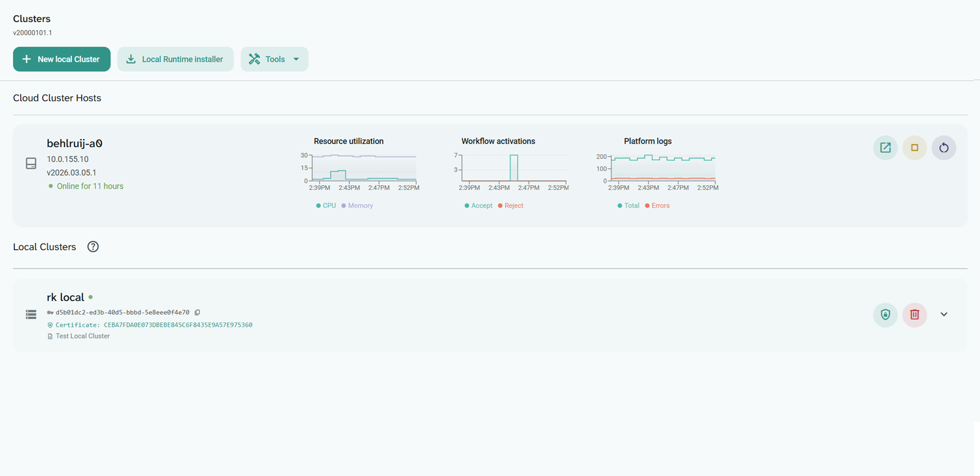Expand the rk local cluster details
The width and height of the screenshot is (980, 476).
point(943,315)
